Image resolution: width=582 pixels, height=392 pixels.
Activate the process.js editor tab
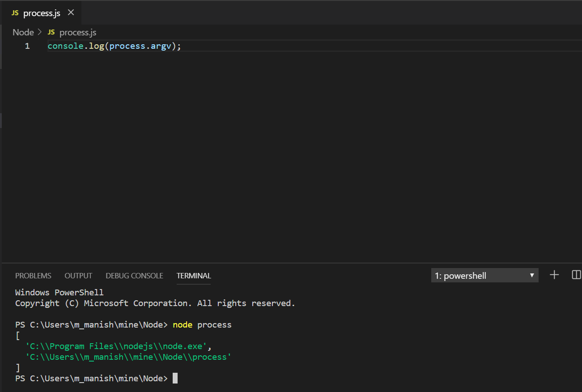40,13
